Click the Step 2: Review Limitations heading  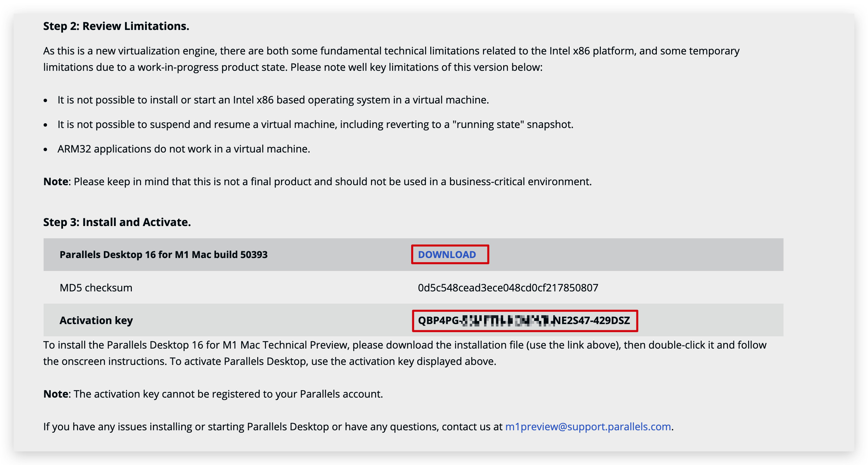pyautogui.click(x=116, y=26)
